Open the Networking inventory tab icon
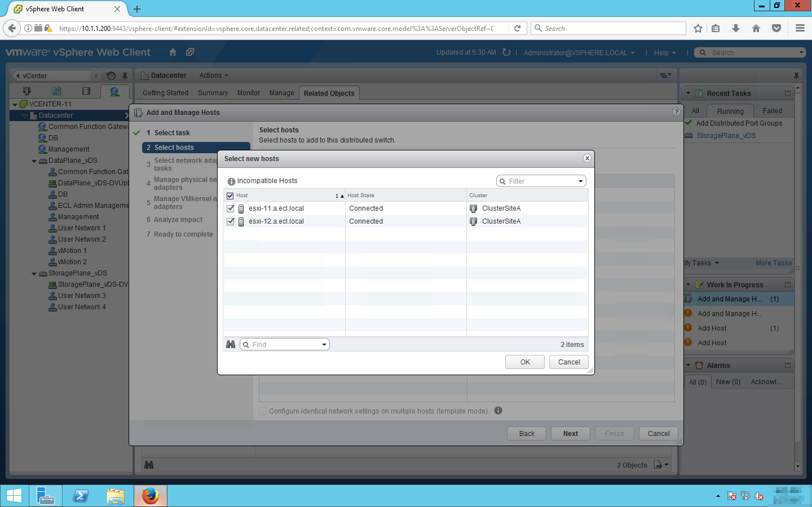The height and width of the screenshot is (507, 812). coord(114,91)
